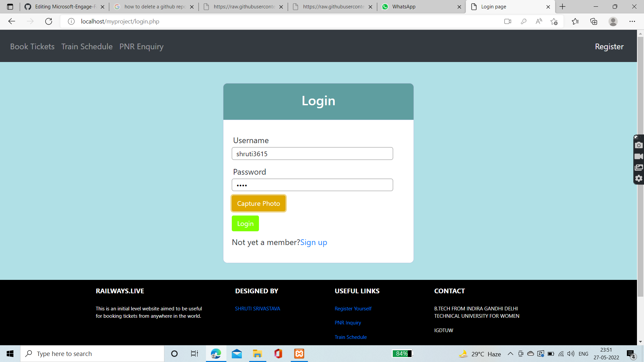The image size is (644, 362).
Task: Start Read Aloud from the address bar
Action: 539,21
